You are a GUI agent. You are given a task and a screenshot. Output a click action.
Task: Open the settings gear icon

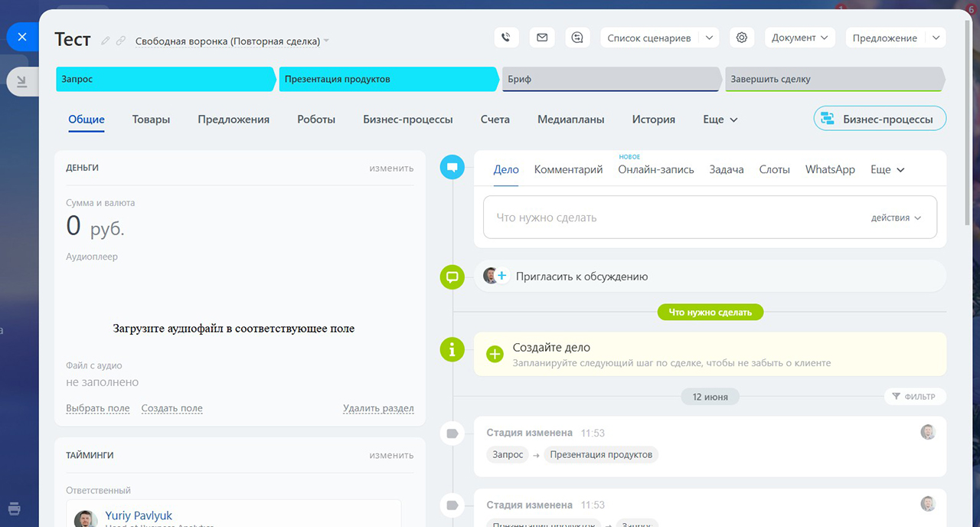pos(741,38)
